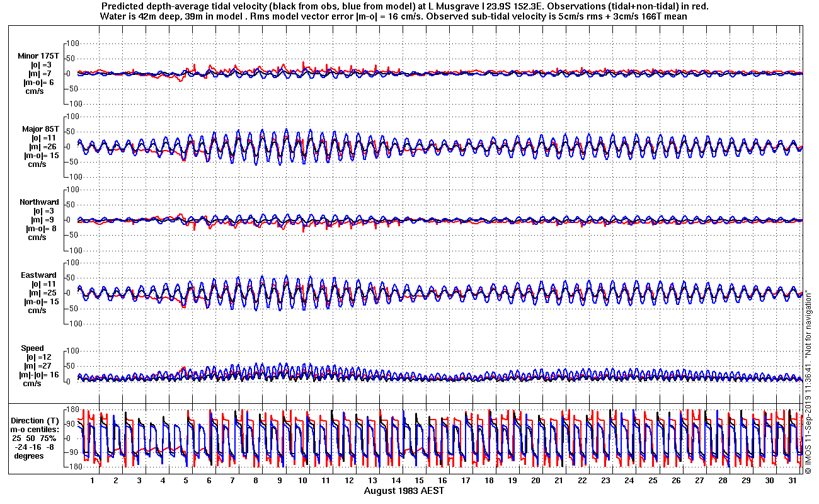
Task: Click the day "24" label on the date axis
Action: (629, 480)
